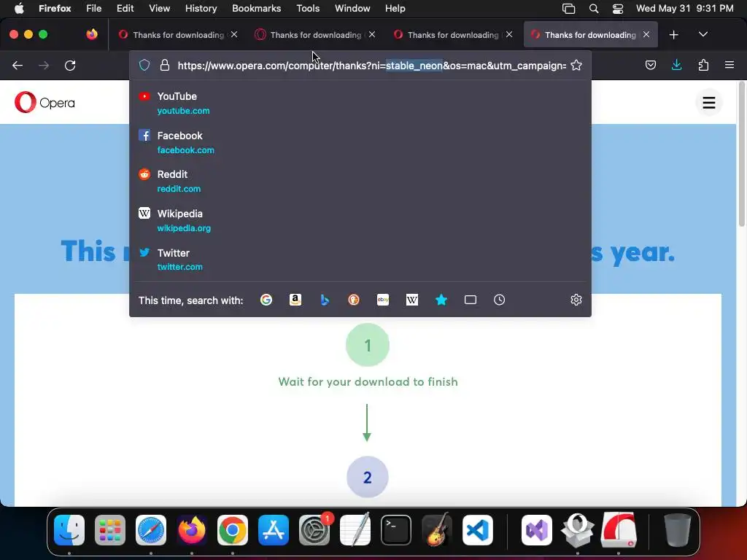This screenshot has width=747, height=560.
Task: Open Pocket save icon in toolbar
Action: click(x=650, y=65)
